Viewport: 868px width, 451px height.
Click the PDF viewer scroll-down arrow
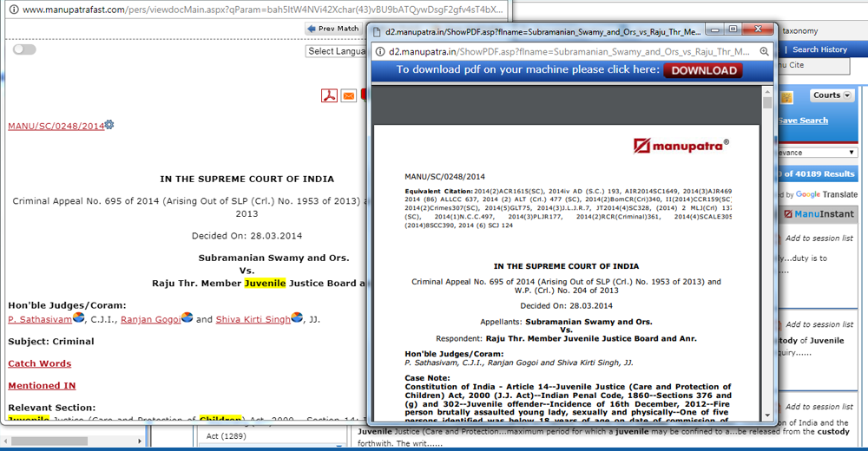click(766, 415)
